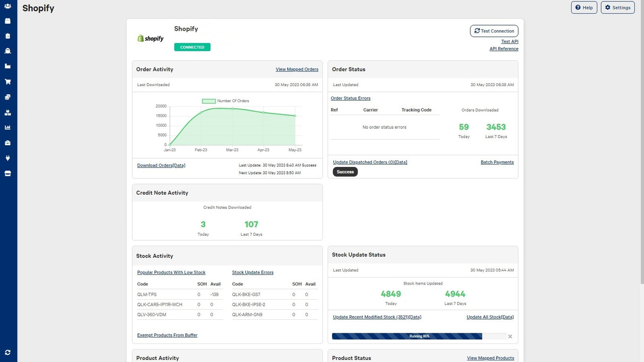Select the bar chart icon in the sidebar
The width and height of the screenshot is (644, 362).
(x=9, y=128)
